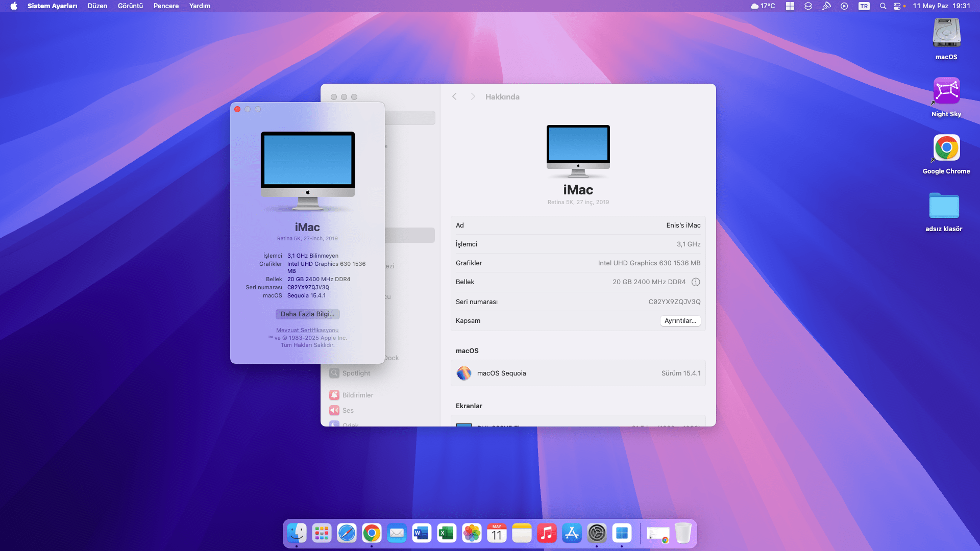Open Bildirimler in the settings sidebar
Image resolution: width=980 pixels, height=551 pixels.
coord(357,395)
